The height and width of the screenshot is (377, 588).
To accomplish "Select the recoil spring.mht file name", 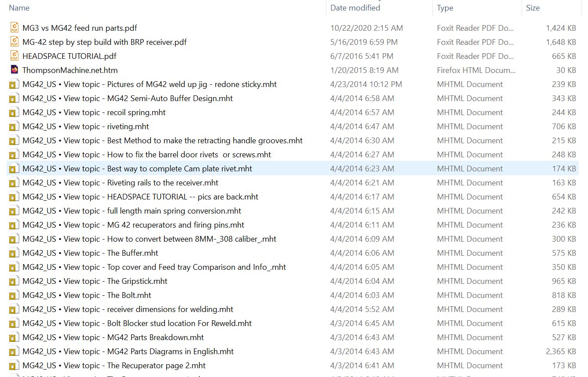I will tap(94, 112).
